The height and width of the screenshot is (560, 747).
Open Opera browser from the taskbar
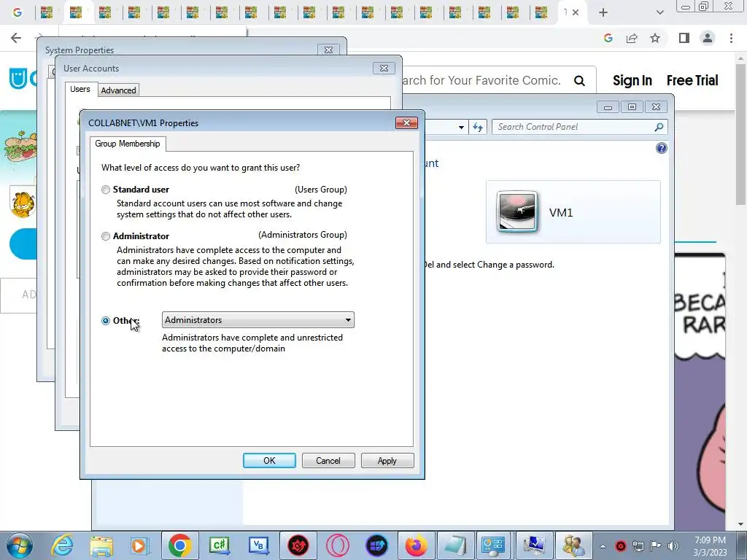click(338, 545)
